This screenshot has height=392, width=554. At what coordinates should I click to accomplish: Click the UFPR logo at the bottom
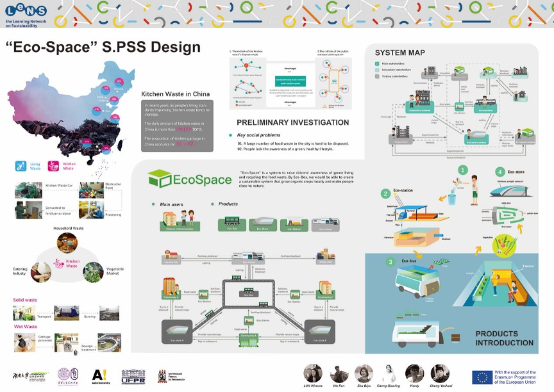coord(133,376)
